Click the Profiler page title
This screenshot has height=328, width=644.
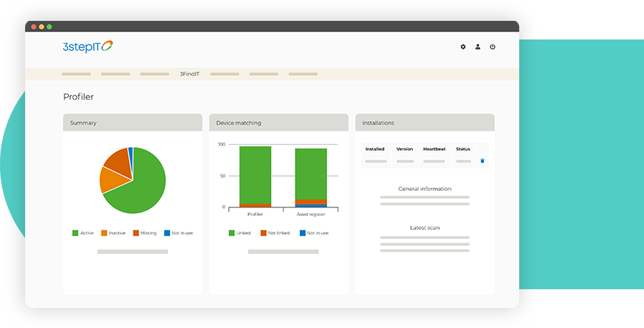(x=78, y=97)
